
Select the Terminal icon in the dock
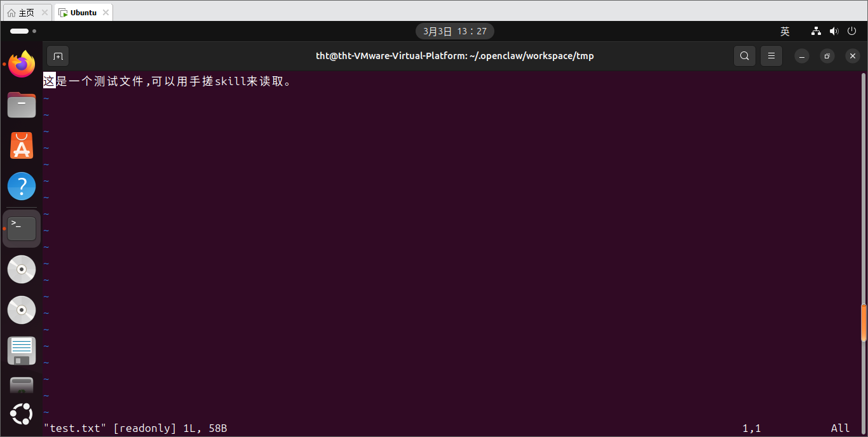pyautogui.click(x=22, y=228)
